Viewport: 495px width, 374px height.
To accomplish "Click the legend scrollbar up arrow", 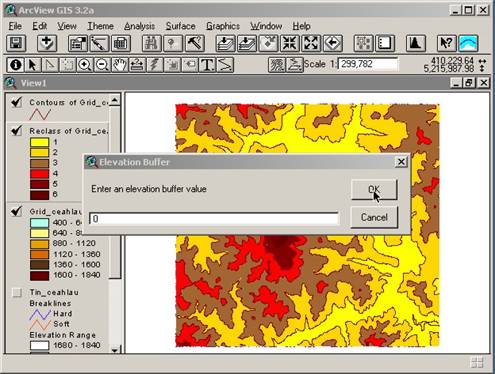I will 115,100.
